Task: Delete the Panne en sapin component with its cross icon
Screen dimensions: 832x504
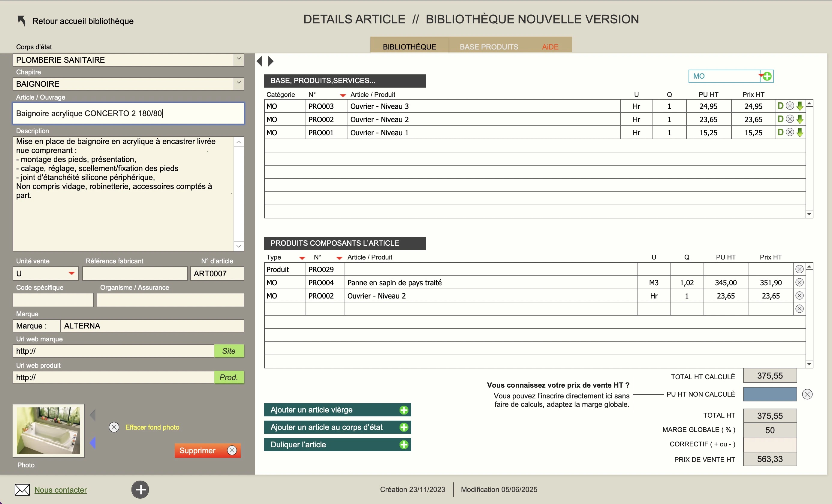Action: coord(799,282)
